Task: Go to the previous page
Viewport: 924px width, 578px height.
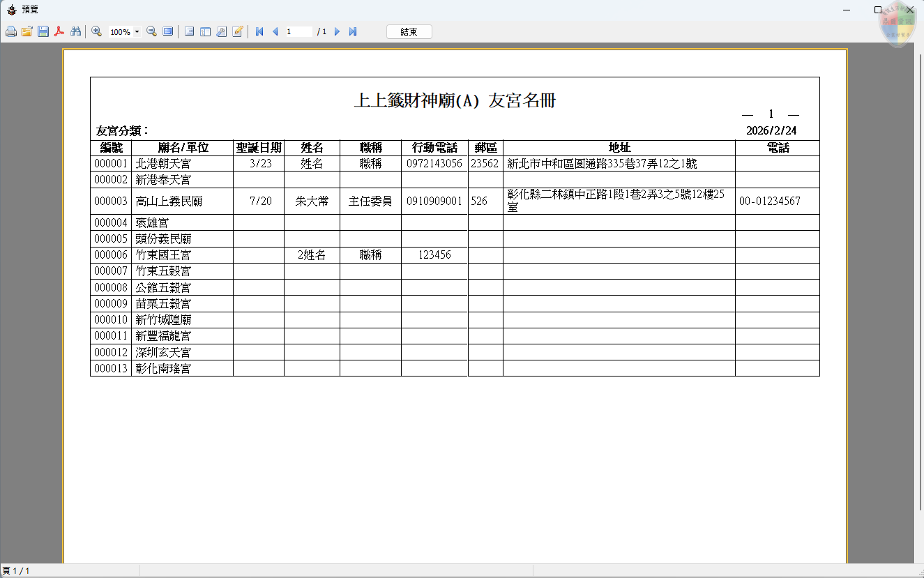Action: tap(275, 32)
